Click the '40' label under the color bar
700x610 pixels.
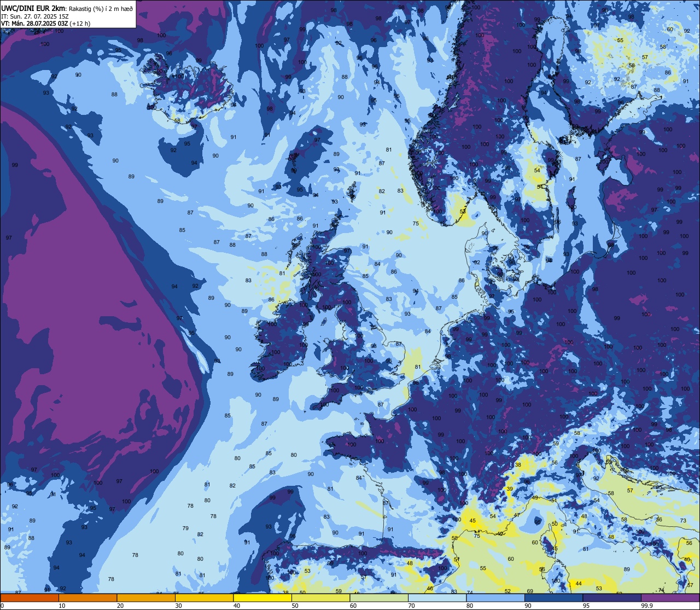coord(237,606)
